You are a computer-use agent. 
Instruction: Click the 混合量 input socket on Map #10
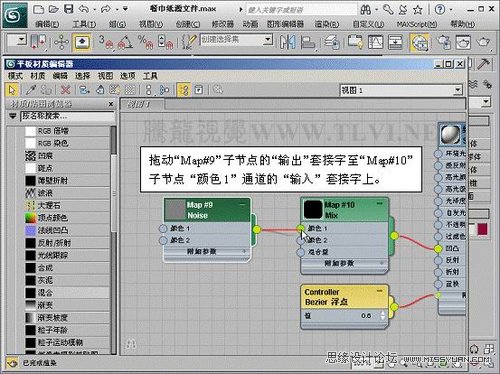coord(301,252)
